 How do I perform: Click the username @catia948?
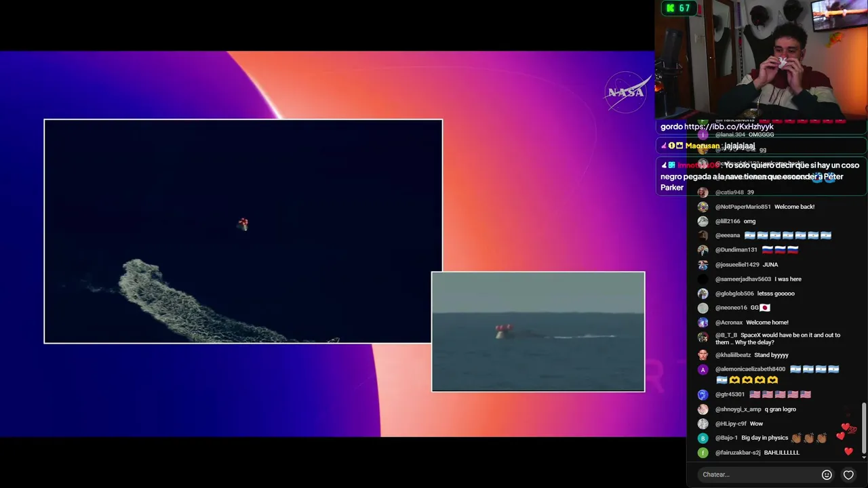[x=730, y=192]
